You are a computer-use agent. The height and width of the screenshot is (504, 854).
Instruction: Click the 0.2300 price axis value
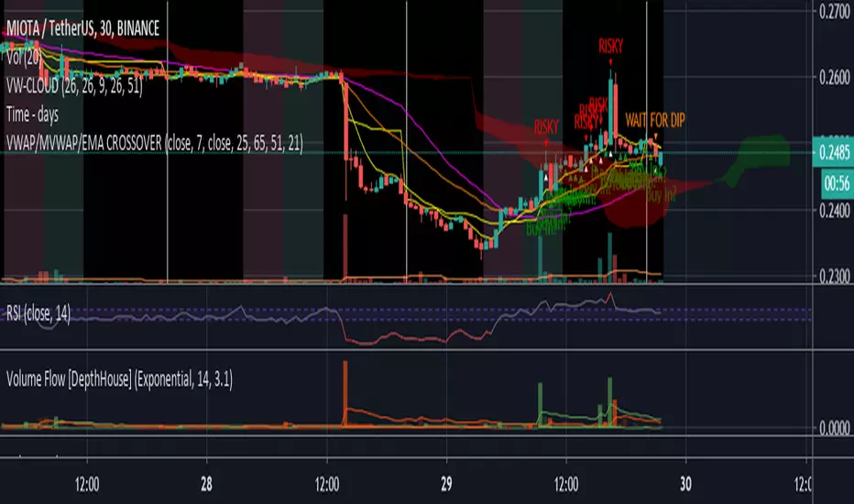click(x=835, y=276)
